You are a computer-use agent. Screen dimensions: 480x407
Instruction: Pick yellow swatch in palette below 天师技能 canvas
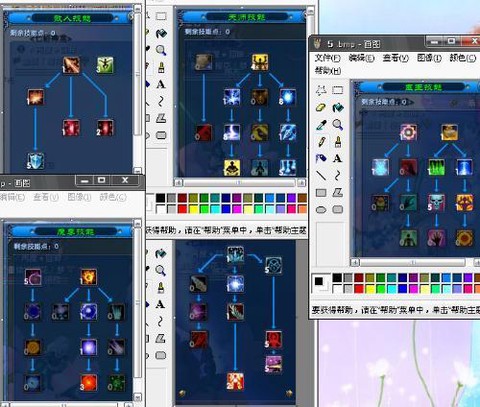pyautogui.click(x=193, y=209)
